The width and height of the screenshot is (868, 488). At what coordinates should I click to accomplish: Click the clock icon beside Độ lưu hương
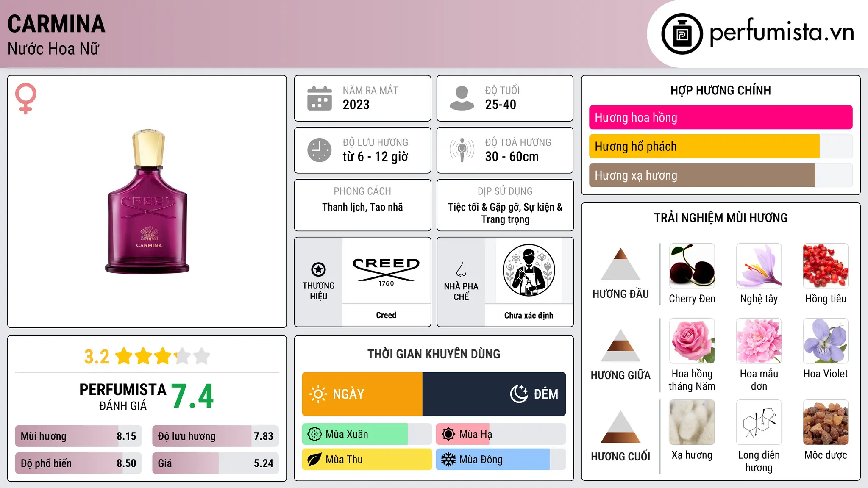(320, 150)
